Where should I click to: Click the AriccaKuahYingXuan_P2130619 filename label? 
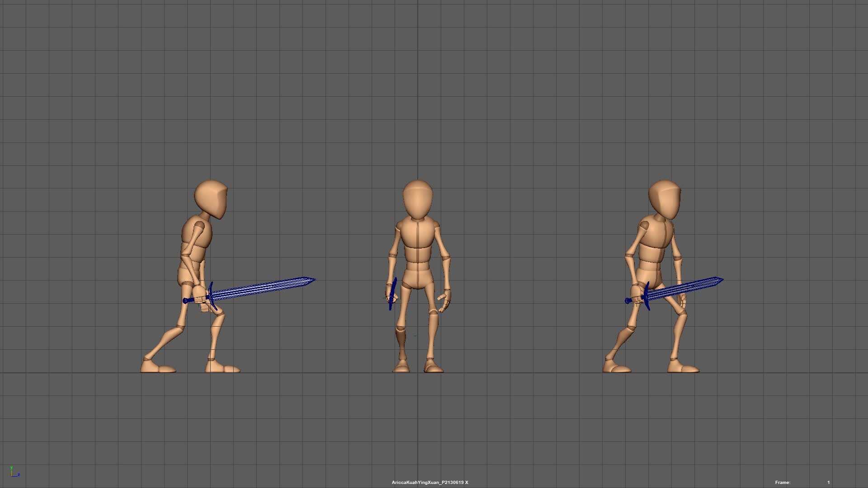point(429,482)
